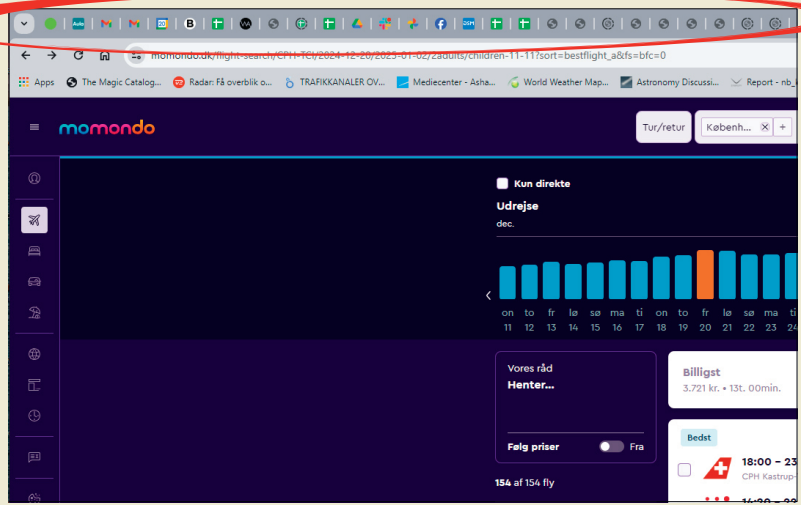Open the feedback chat icon in sidebar
The image size is (801, 505).
click(x=34, y=457)
